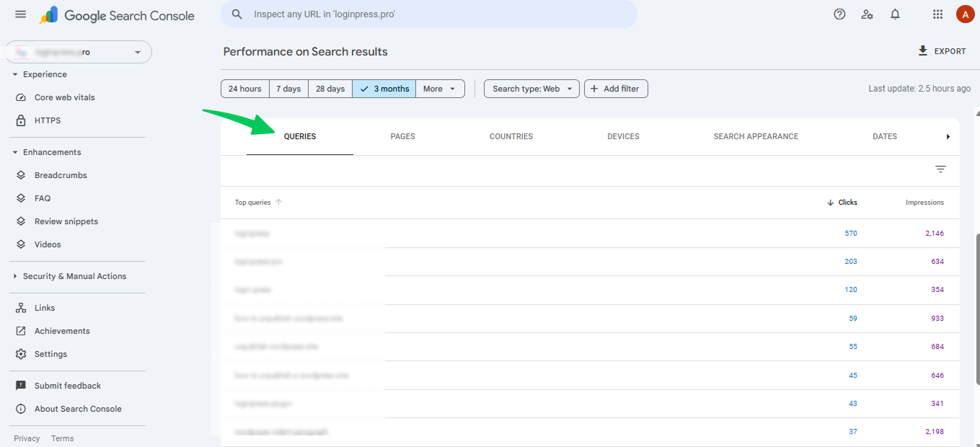
Task: Select the 7 days date range
Action: tap(288, 88)
